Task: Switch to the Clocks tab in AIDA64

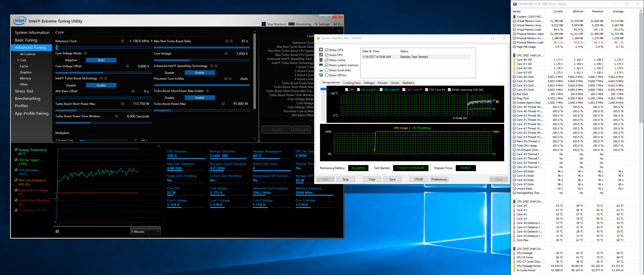Action: (x=395, y=83)
